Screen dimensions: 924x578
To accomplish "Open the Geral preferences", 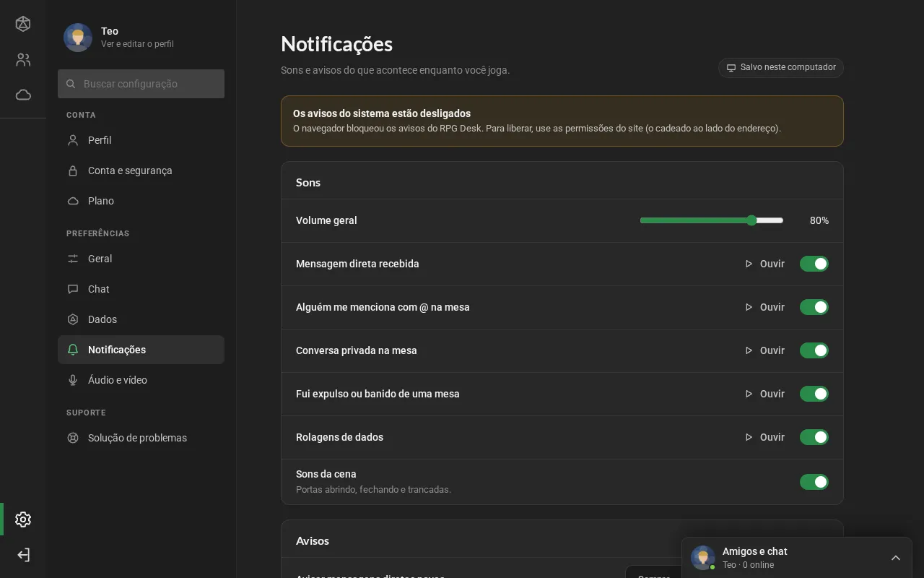I will click(x=141, y=259).
